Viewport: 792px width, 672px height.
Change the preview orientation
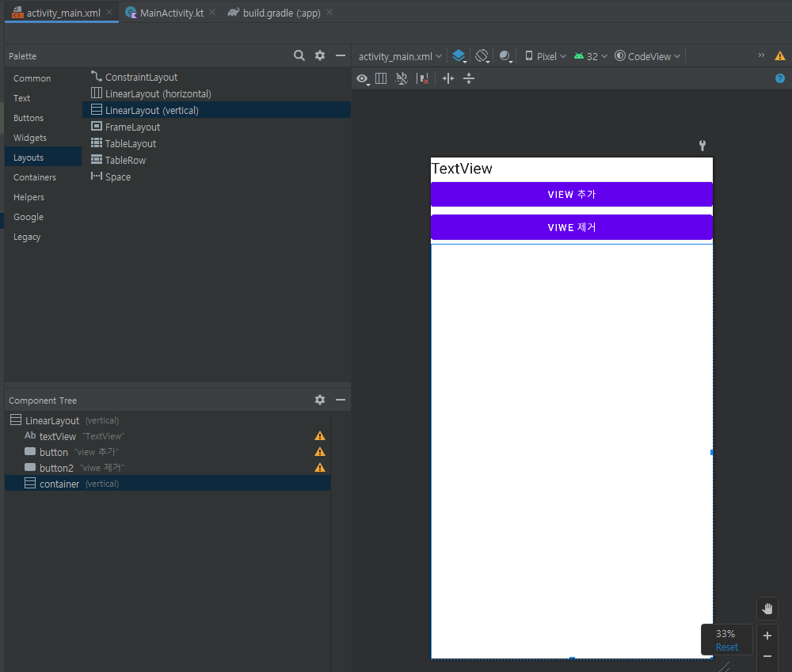pos(482,56)
